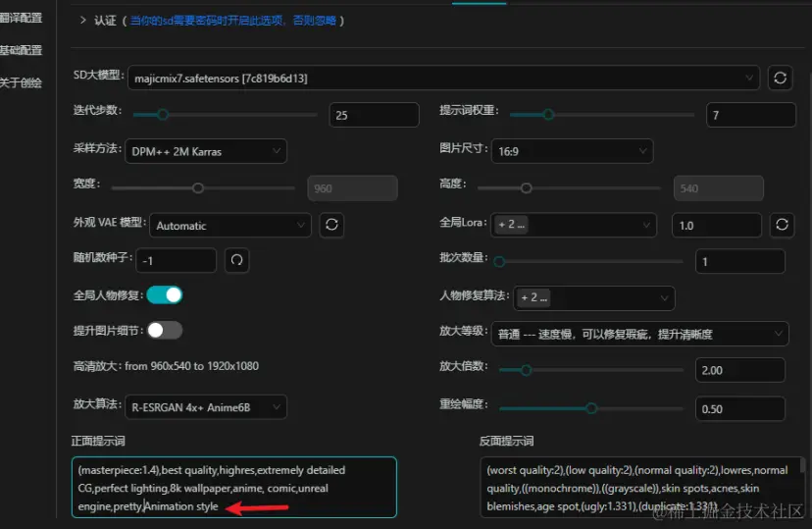Open 基础配置 in the sidebar
The width and height of the screenshot is (812, 529).
(21, 50)
